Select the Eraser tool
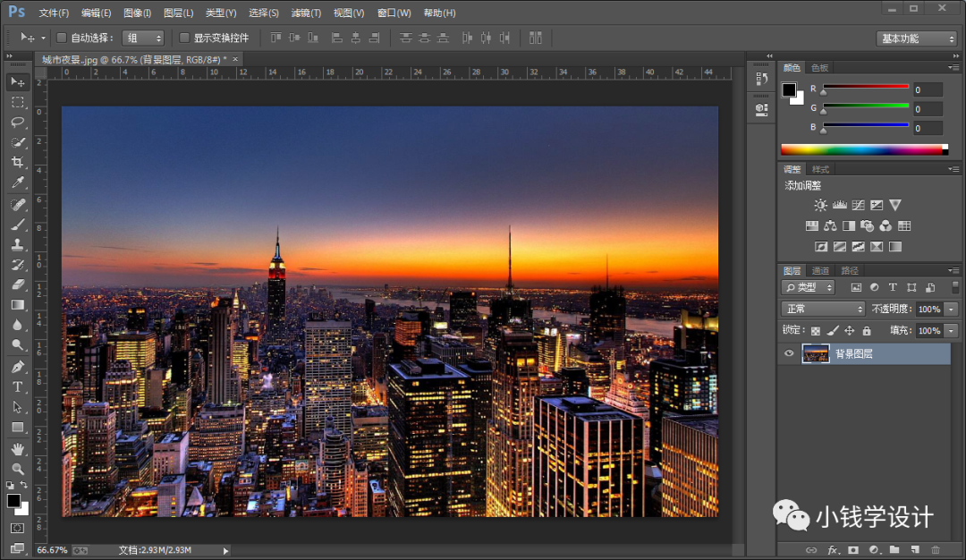Viewport: 966px width, 560px height. pyautogui.click(x=18, y=284)
